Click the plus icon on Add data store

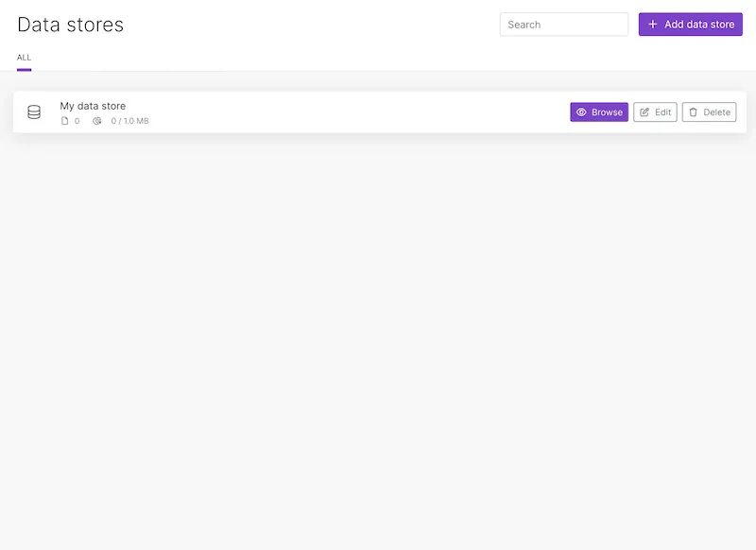(652, 24)
